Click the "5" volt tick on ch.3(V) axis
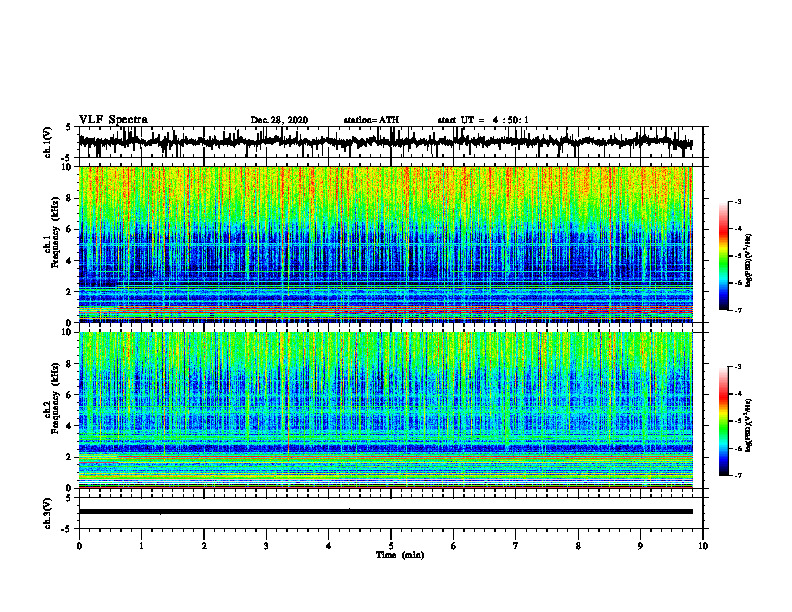Image resolution: width=792 pixels, height=612 pixels. tap(68, 498)
